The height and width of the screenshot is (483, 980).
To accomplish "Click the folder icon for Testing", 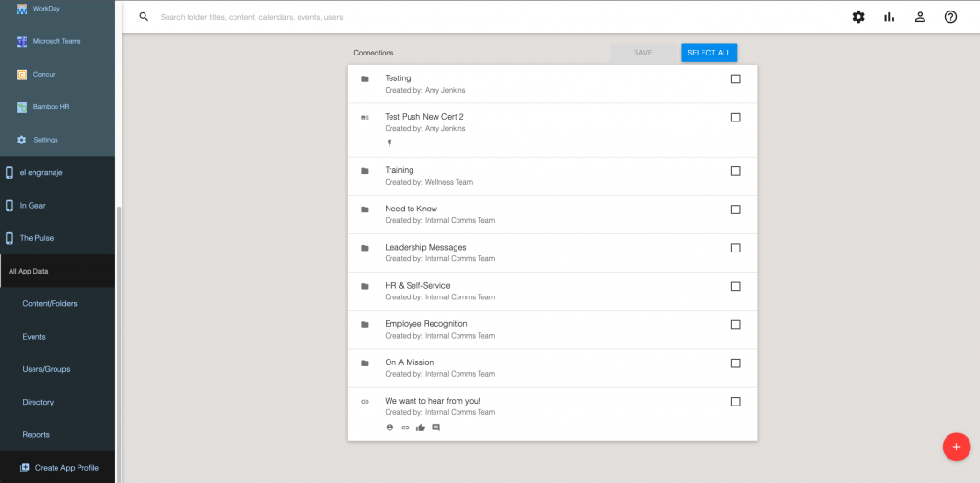I will 365,78.
